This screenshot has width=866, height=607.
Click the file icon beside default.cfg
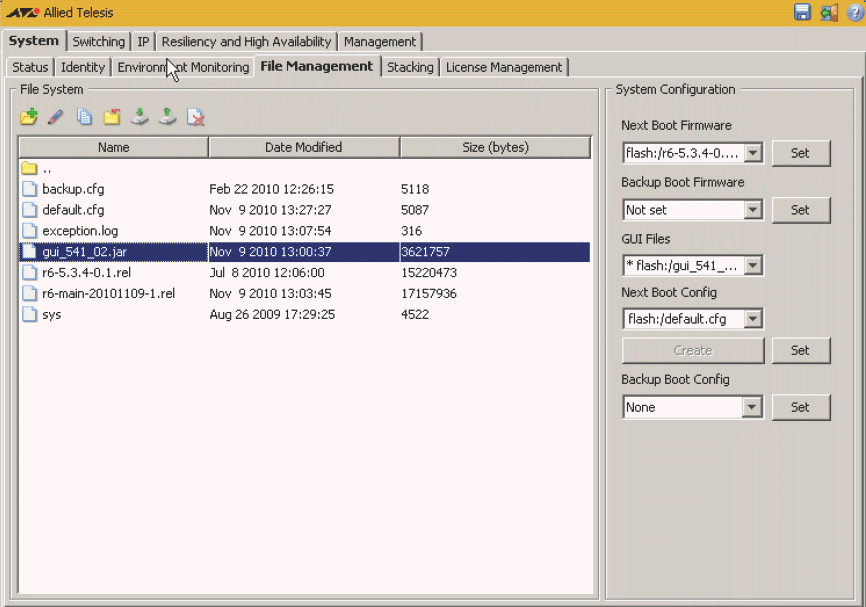pos(29,210)
